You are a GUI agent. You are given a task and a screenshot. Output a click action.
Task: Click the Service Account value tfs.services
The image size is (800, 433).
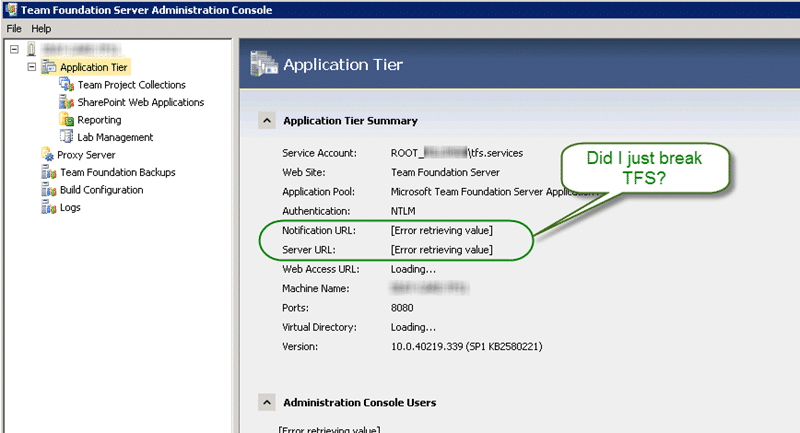pyautogui.click(x=457, y=153)
